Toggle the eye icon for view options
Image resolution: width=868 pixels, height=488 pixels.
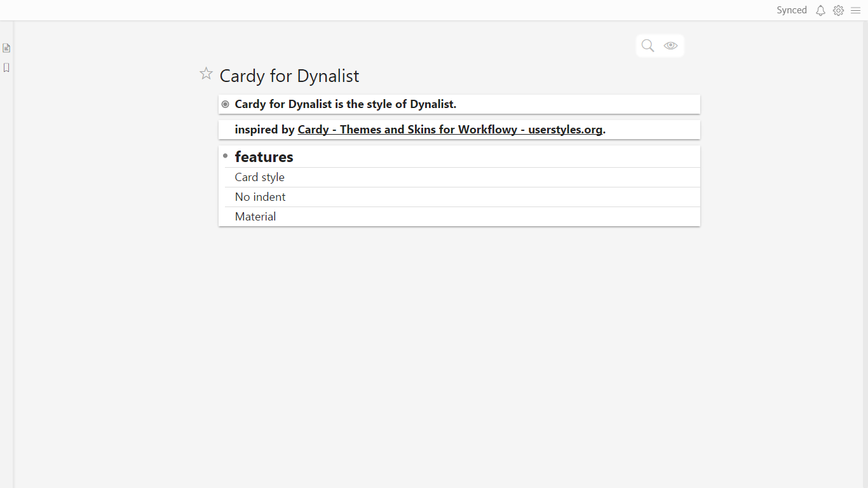(x=671, y=45)
